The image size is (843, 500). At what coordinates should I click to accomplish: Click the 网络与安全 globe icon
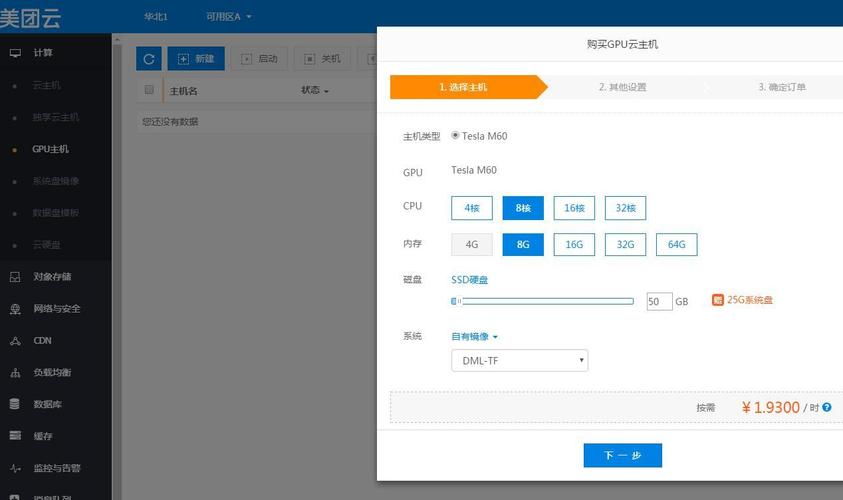15,309
